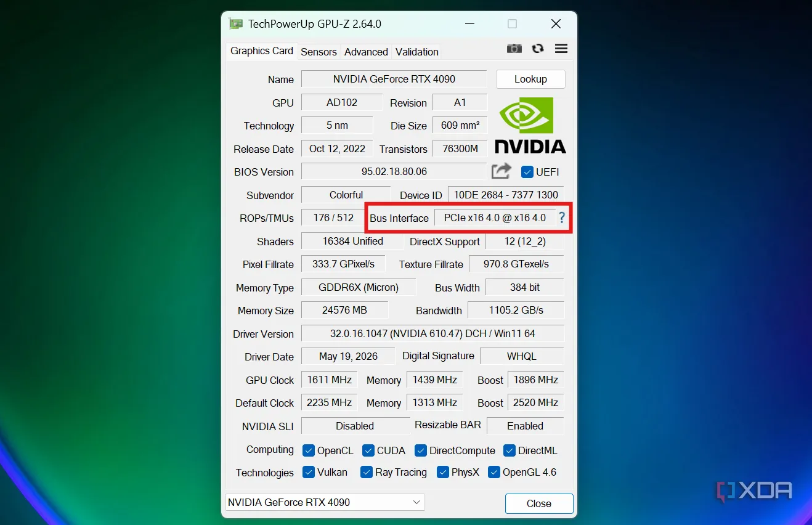Click the Default Clock value 2235 MHz
The image size is (812, 525).
point(330,402)
